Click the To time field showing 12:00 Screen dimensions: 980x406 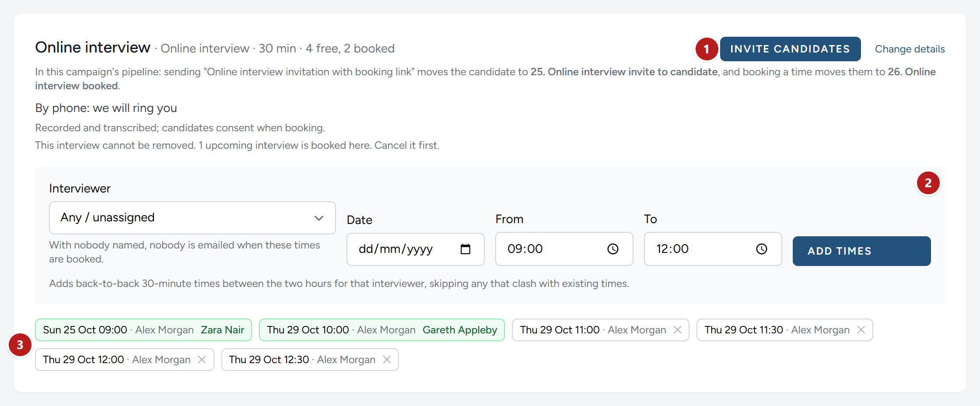point(713,249)
